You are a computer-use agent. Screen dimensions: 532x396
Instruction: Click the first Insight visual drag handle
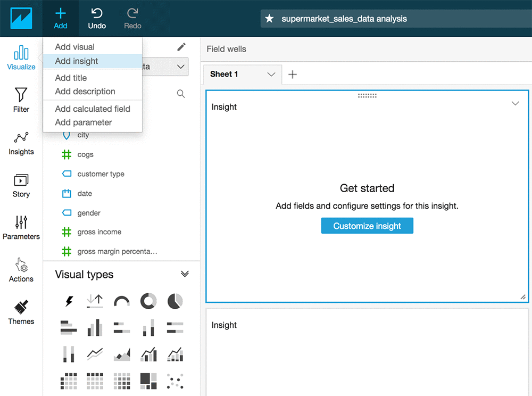(x=367, y=96)
